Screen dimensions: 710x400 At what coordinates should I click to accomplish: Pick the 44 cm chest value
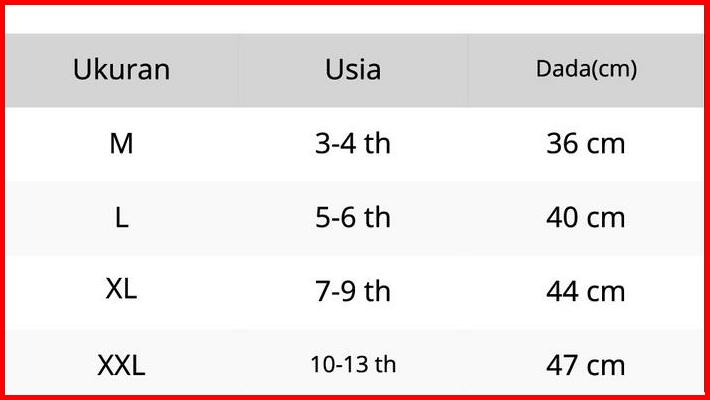pyautogui.click(x=586, y=291)
